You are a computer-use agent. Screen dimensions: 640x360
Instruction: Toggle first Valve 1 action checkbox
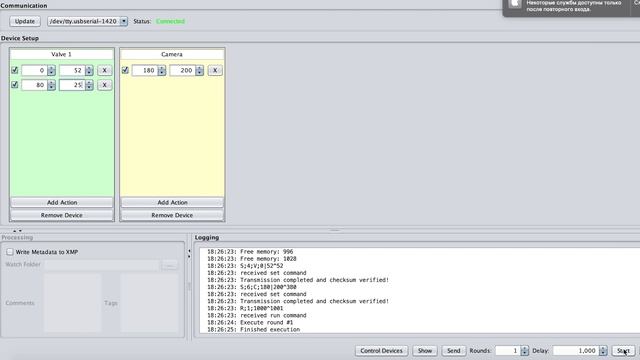pyautogui.click(x=15, y=70)
